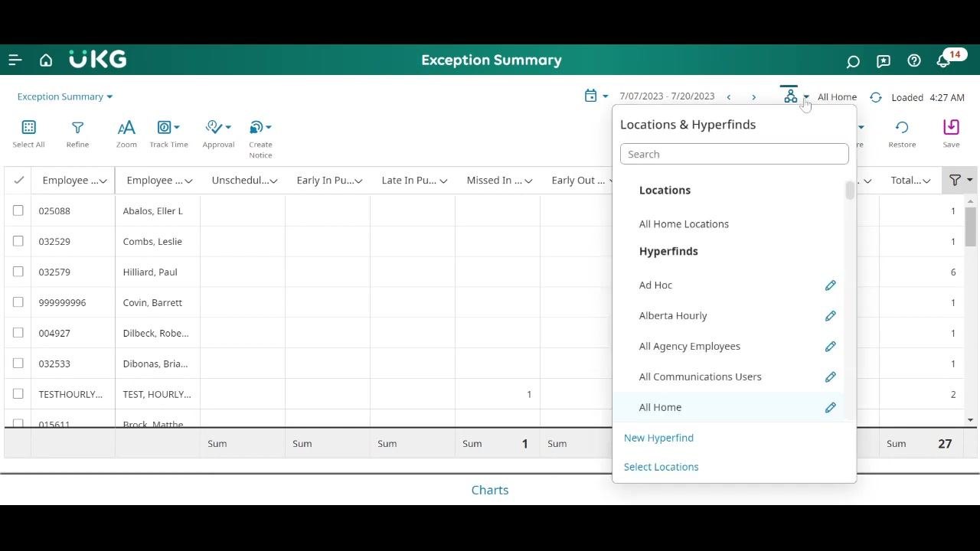The height and width of the screenshot is (551, 980).
Task: Open notifications bell with 14 badge
Action: pos(945,60)
